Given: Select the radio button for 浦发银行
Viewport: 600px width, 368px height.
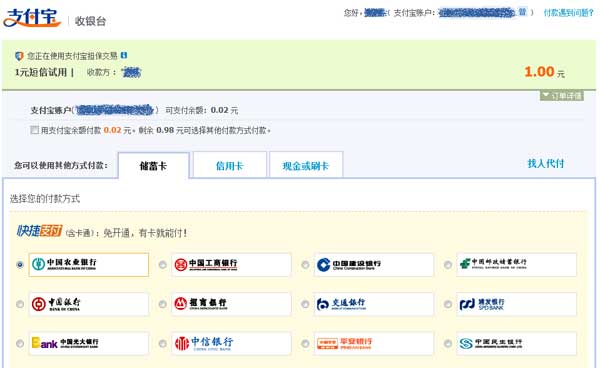Looking at the screenshot, I should (x=448, y=304).
